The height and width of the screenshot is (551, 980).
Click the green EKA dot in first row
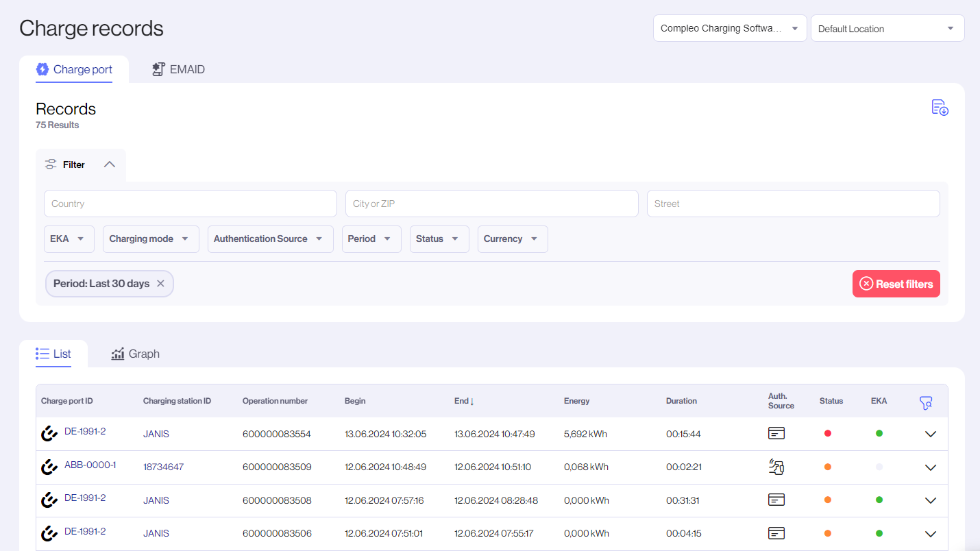click(879, 434)
